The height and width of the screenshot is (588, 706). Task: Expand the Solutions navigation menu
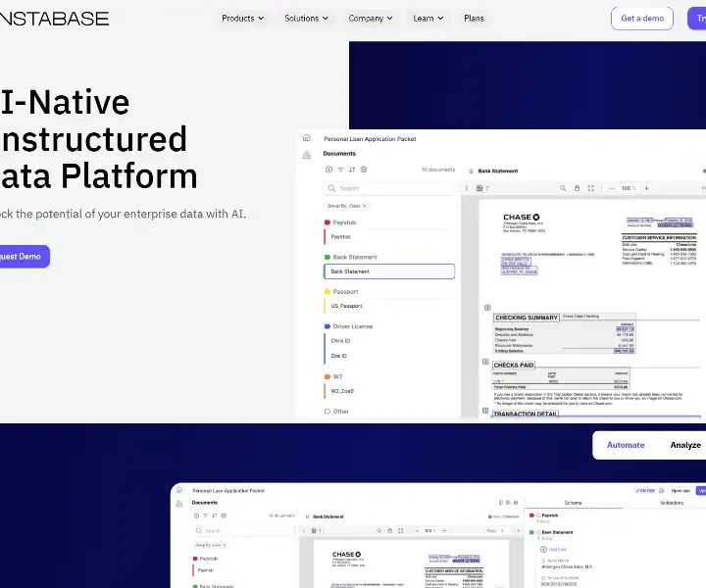[x=306, y=19]
